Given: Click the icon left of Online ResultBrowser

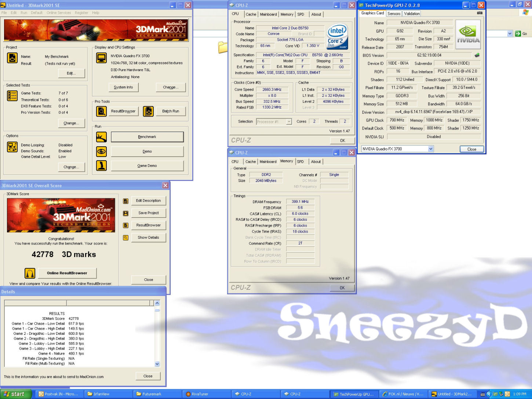Looking at the screenshot, I should pyautogui.click(x=30, y=273).
